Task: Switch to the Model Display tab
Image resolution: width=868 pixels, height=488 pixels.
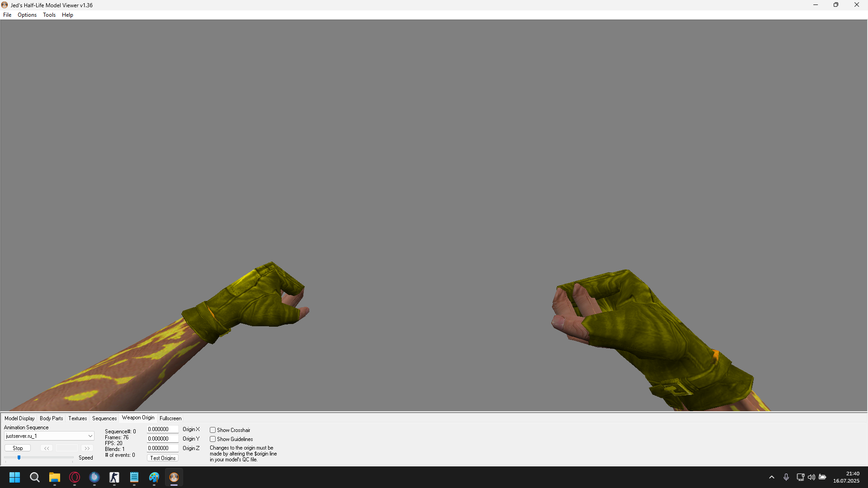Action: pos(19,418)
